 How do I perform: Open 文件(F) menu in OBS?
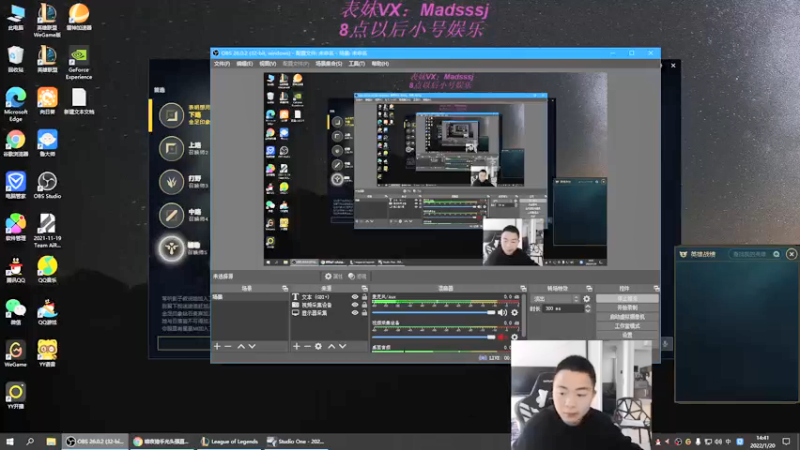[222, 64]
